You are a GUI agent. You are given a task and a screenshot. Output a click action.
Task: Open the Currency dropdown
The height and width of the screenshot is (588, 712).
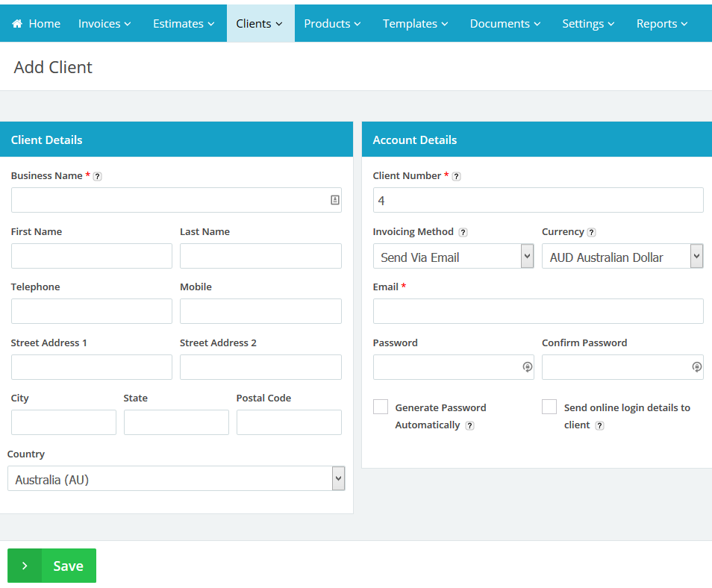[x=622, y=257]
